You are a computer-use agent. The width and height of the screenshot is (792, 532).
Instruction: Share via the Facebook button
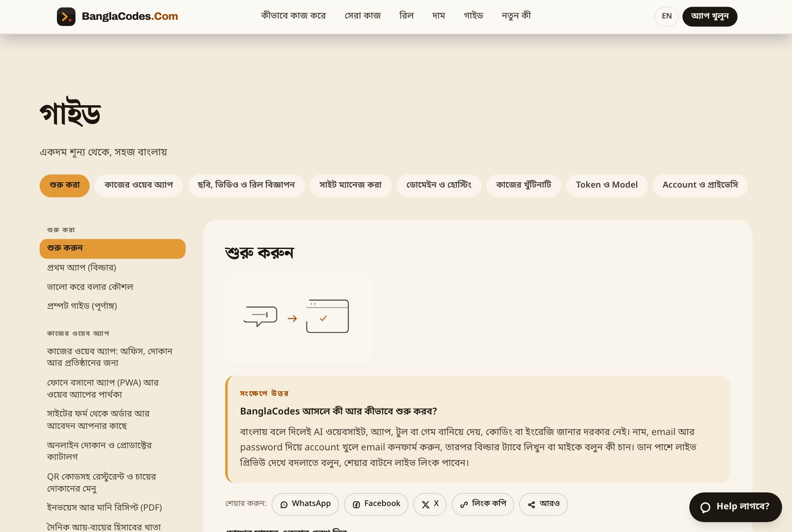point(376,504)
